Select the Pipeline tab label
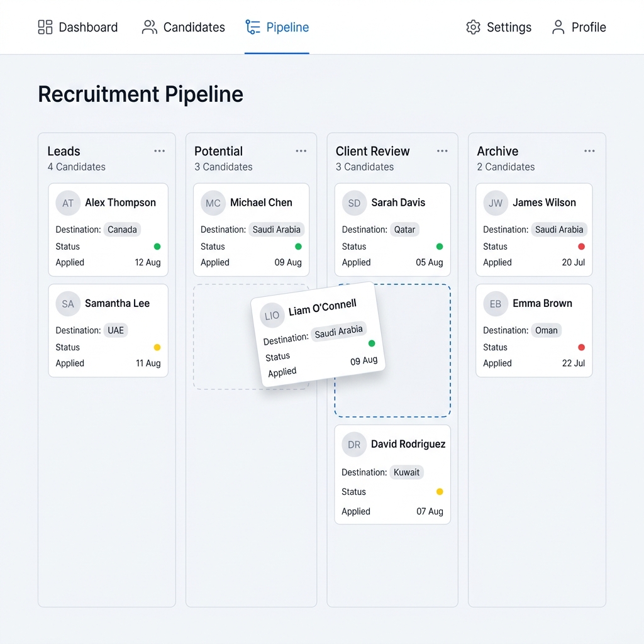Viewport: 644px width, 644px height. click(287, 27)
